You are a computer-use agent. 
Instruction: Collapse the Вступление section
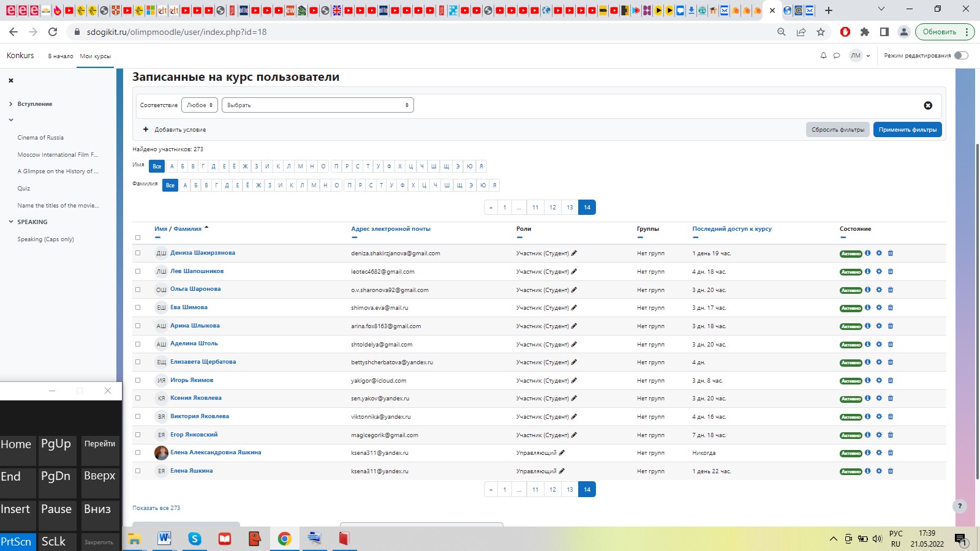point(11,104)
